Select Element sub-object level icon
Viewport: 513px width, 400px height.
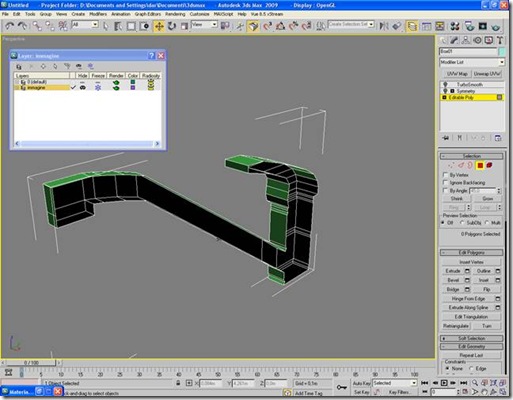489,165
